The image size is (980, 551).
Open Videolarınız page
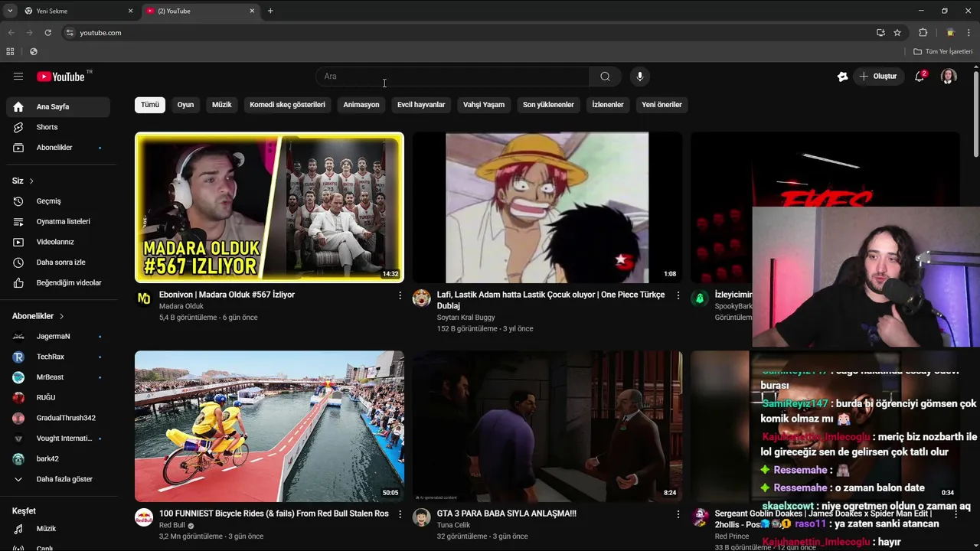click(58, 242)
